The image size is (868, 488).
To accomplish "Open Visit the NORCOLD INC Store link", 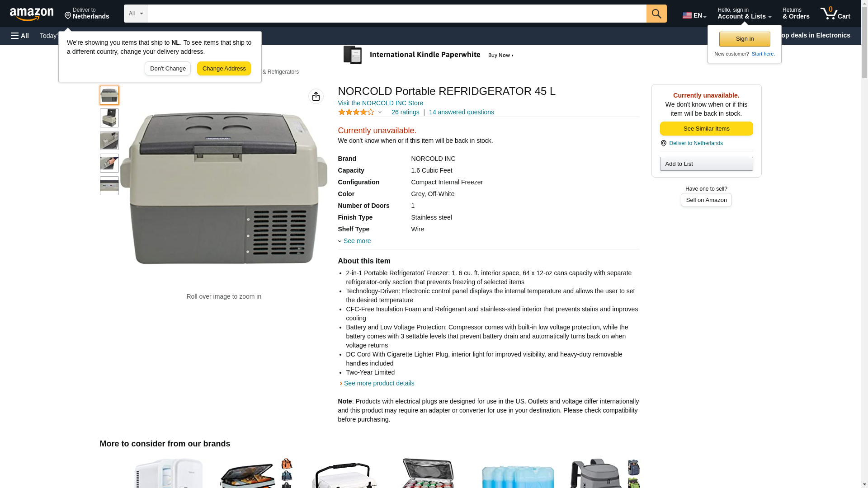I will [381, 103].
